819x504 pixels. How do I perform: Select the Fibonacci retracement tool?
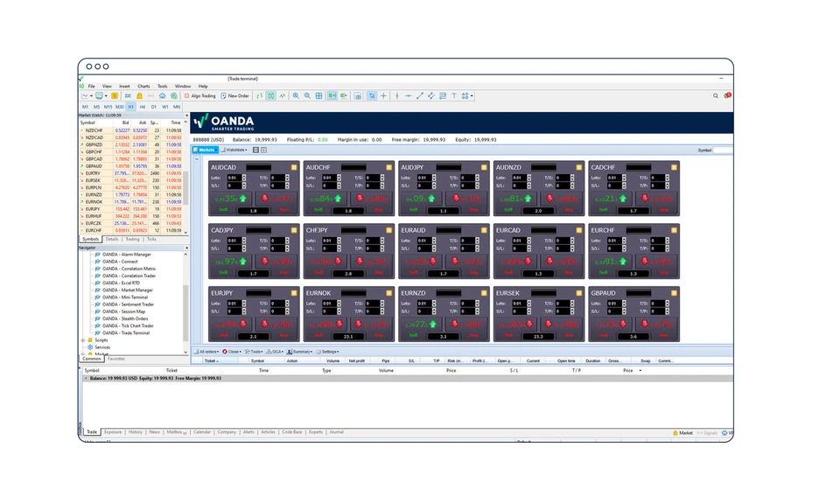(x=443, y=96)
